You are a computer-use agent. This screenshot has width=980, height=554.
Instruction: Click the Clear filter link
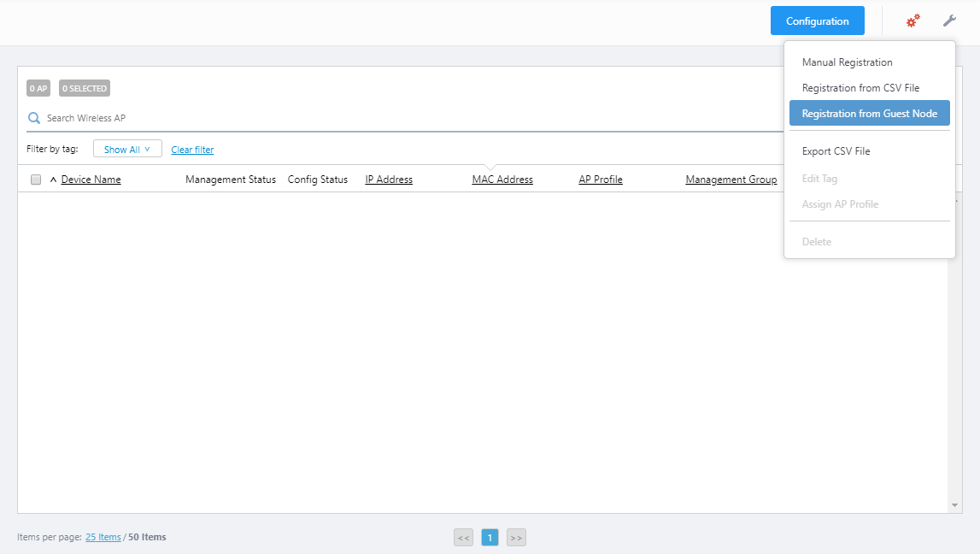pyautogui.click(x=192, y=150)
